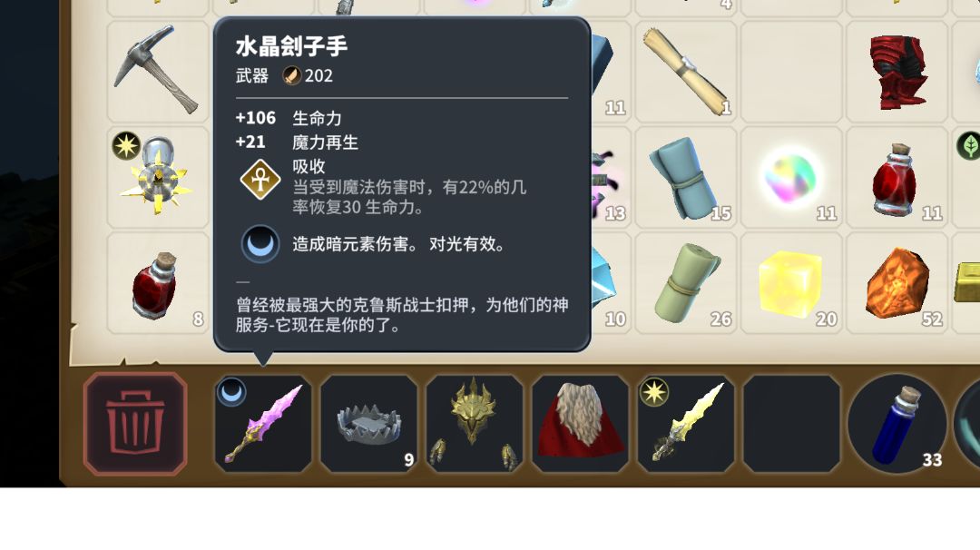Use the blue mana potion with 33
This screenshot has height=550, width=980.
897,423
